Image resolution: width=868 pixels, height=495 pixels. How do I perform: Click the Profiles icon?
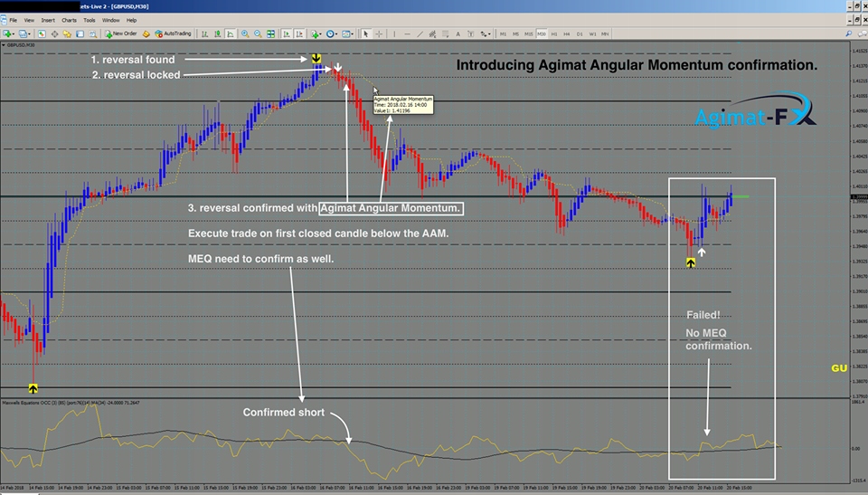[23, 33]
